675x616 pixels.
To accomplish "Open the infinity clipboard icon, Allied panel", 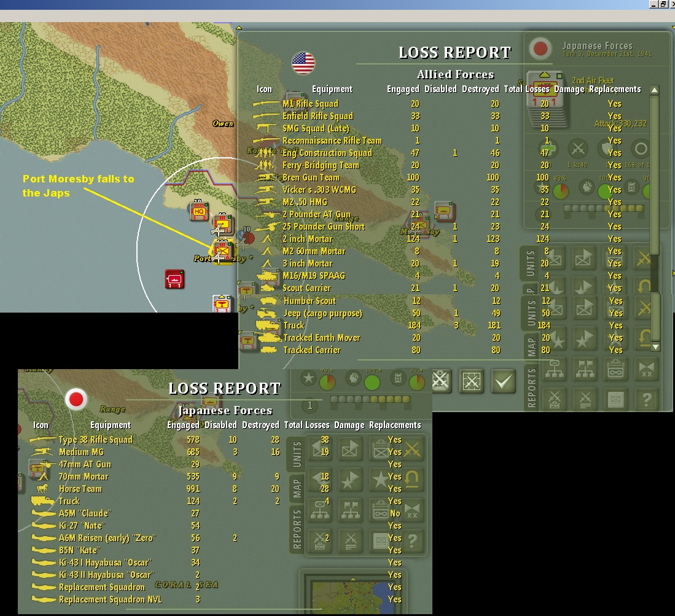I will [x=615, y=369].
